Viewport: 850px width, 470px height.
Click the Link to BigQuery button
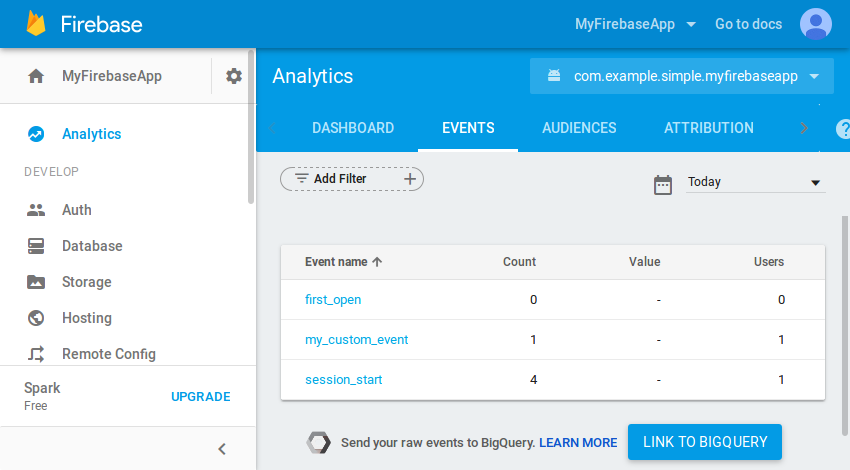pos(705,442)
